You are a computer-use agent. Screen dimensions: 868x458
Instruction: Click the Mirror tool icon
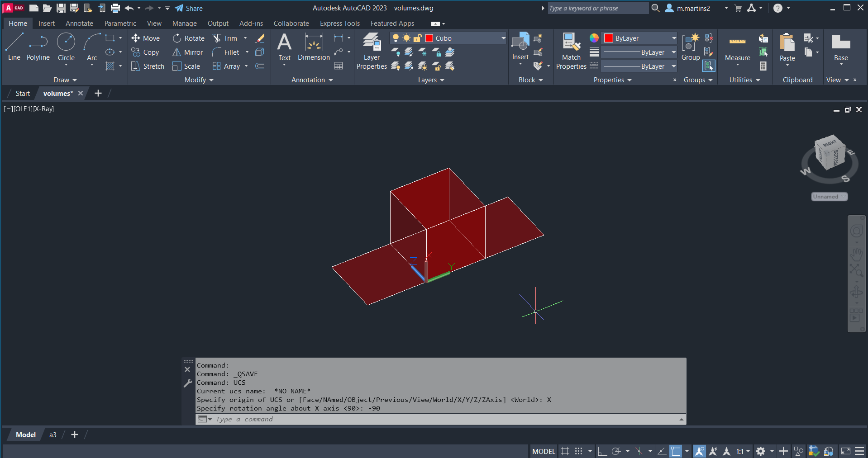[176, 52]
